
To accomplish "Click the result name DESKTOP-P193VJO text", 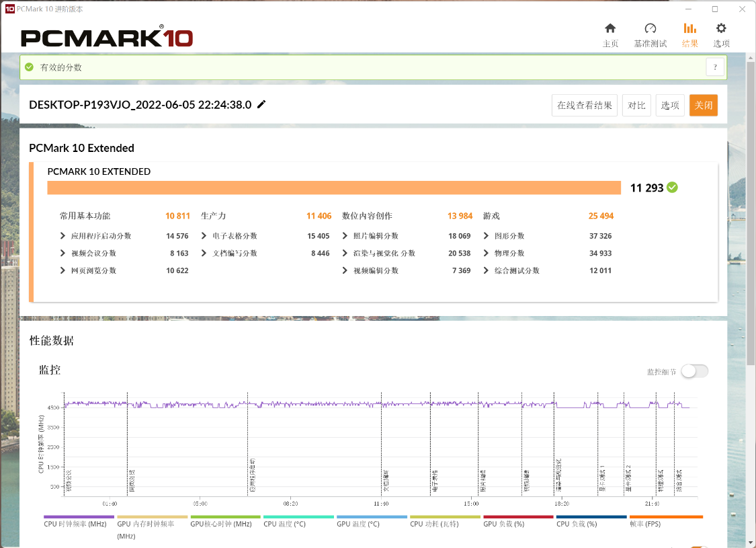I will point(140,105).
